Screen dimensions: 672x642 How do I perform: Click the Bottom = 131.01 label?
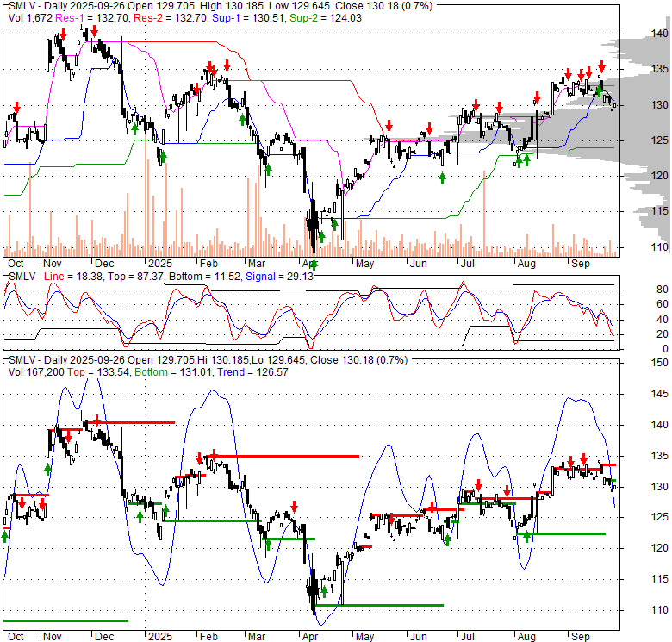(173, 372)
